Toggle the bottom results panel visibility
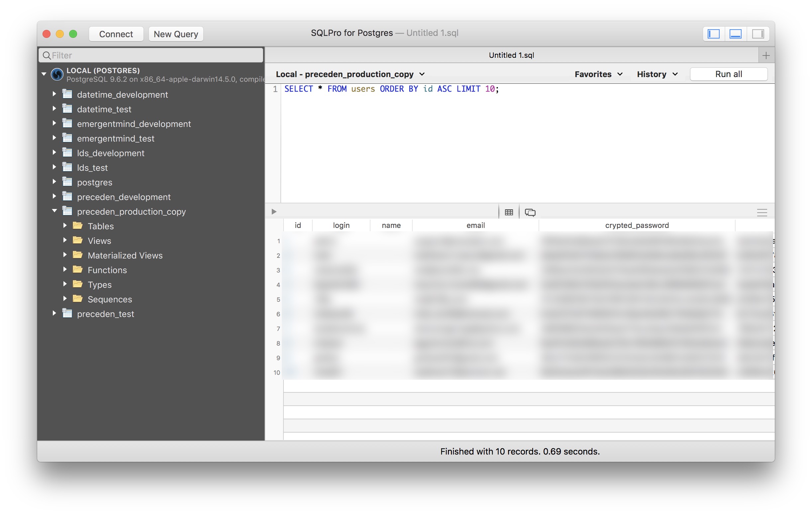This screenshot has width=812, height=515. [736, 34]
